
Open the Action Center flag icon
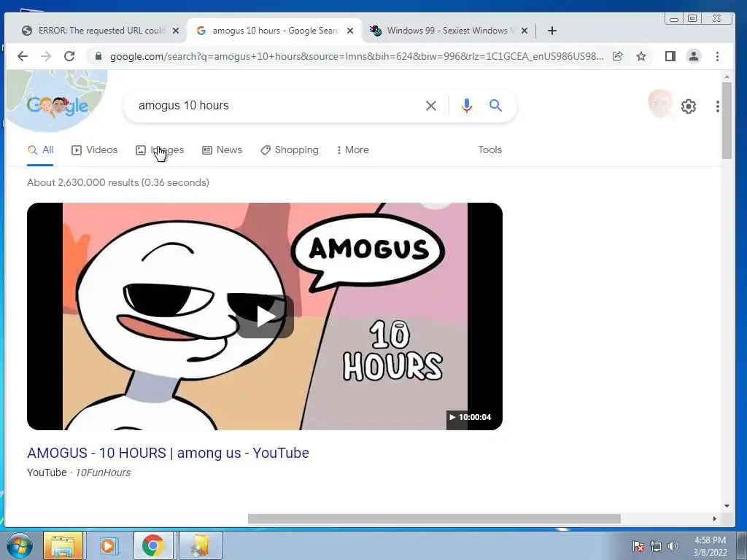coord(638,546)
